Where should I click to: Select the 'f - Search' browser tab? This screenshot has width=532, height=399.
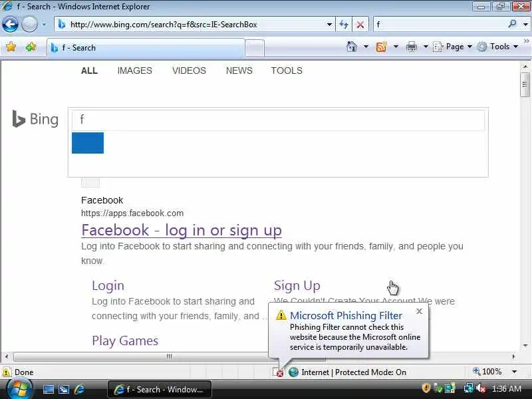point(146,48)
